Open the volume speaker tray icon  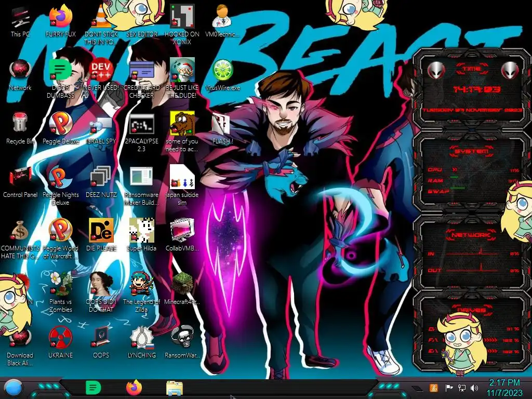click(x=474, y=388)
